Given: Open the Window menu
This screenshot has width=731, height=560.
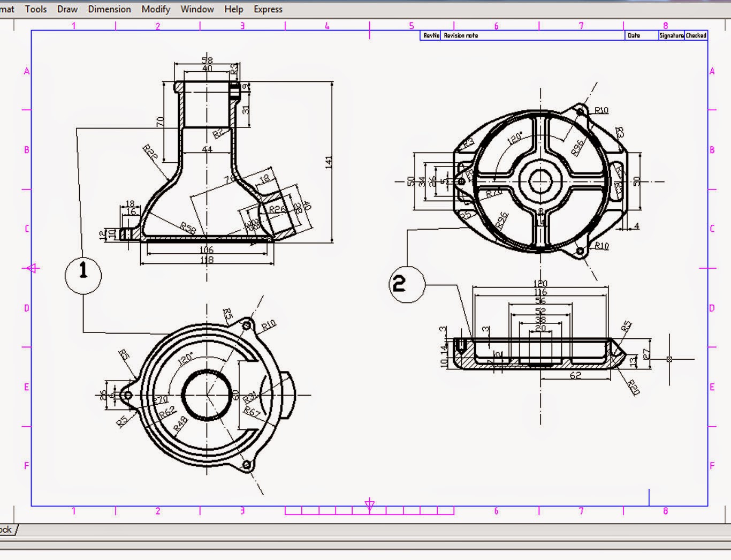Looking at the screenshot, I should coord(197,9).
